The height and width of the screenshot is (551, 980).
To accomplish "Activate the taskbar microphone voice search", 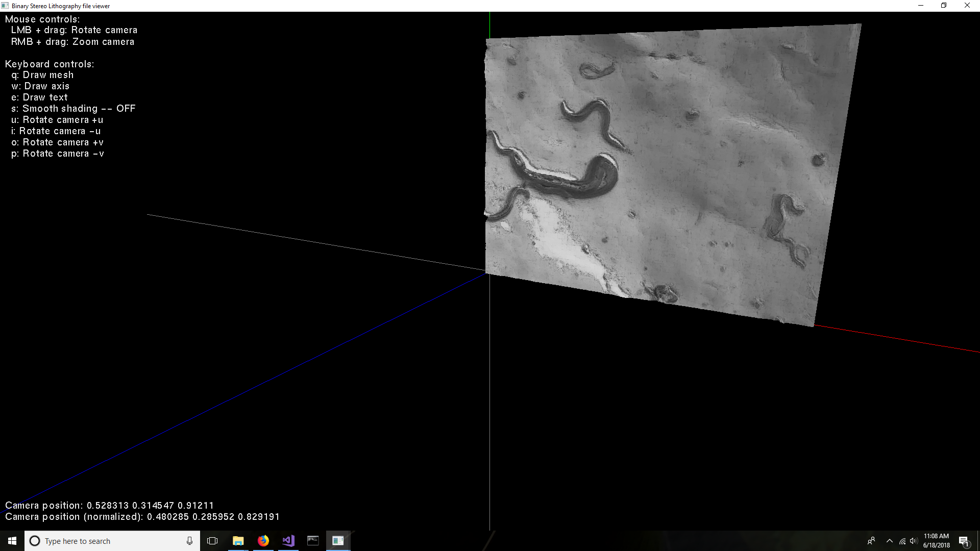I will pyautogui.click(x=189, y=541).
